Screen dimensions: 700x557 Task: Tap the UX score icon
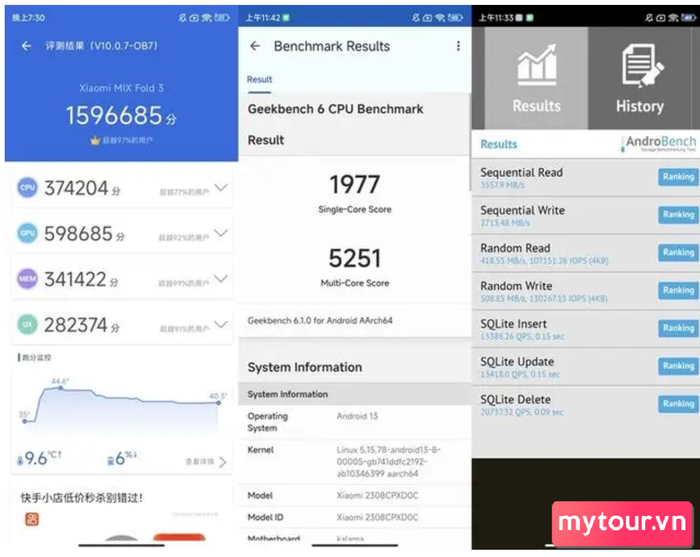(27, 326)
